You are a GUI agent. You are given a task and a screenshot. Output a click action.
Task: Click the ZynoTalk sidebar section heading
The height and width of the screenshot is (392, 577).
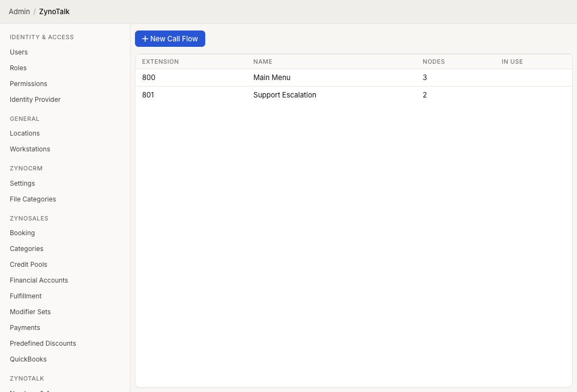(27, 378)
